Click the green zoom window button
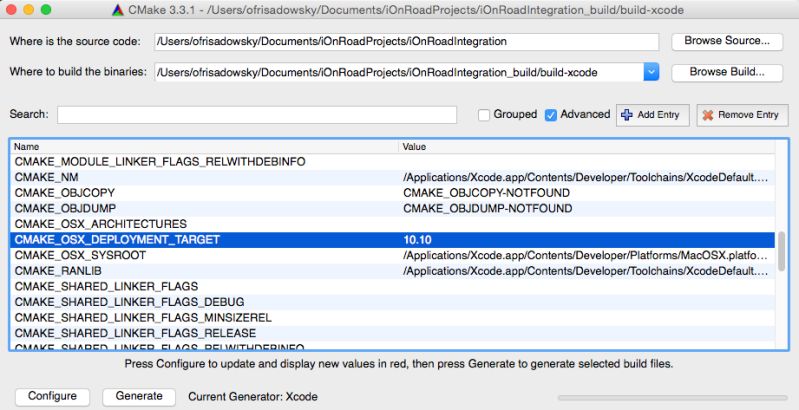The width and height of the screenshot is (799, 410). (46, 10)
